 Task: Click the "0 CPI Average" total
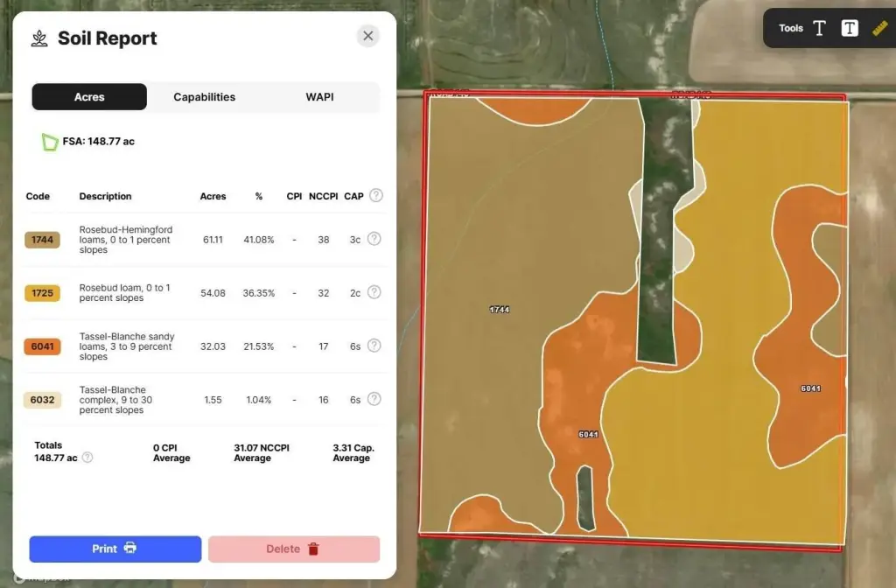click(171, 453)
